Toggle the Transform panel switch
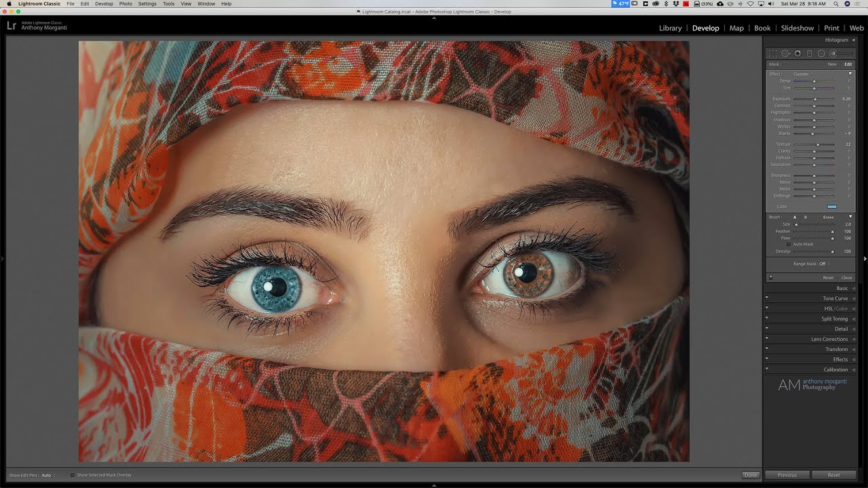The image size is (868, 488). pyautogui.click(x=767, y=349)
